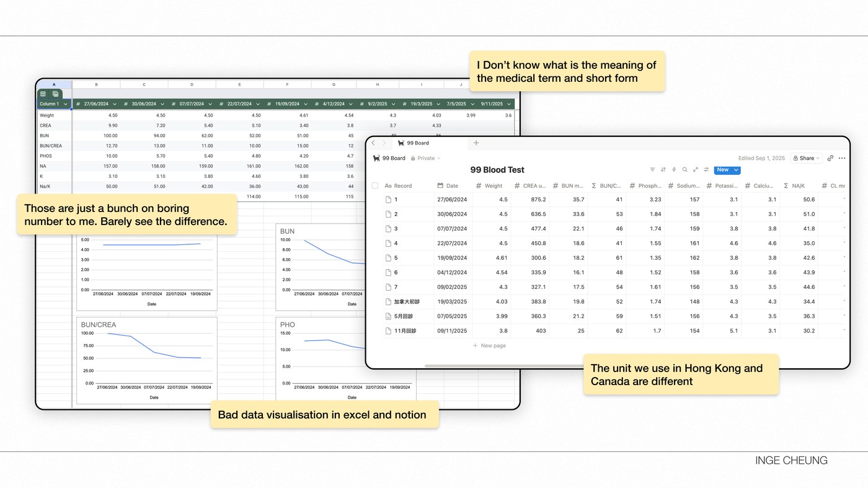Tick the select-all checkbox beside Record header
Screen dimensions: 868x488
(x=374, y=185)
